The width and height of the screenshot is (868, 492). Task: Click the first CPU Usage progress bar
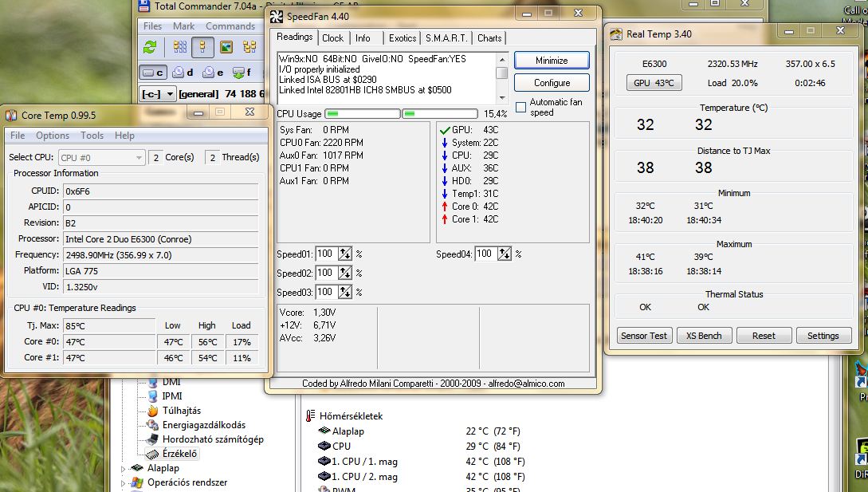coord(363,113)
